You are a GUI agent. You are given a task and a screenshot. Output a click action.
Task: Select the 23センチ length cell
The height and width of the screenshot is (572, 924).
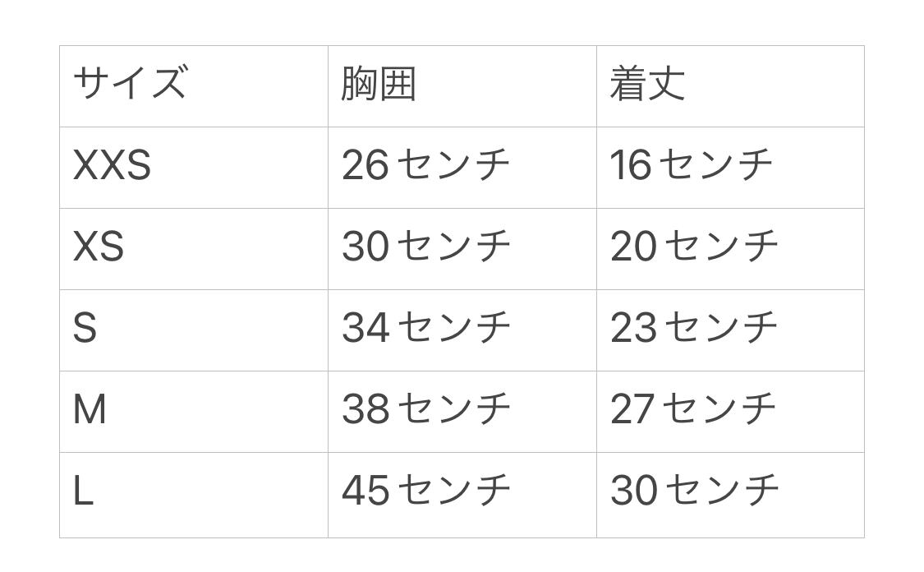694,327
